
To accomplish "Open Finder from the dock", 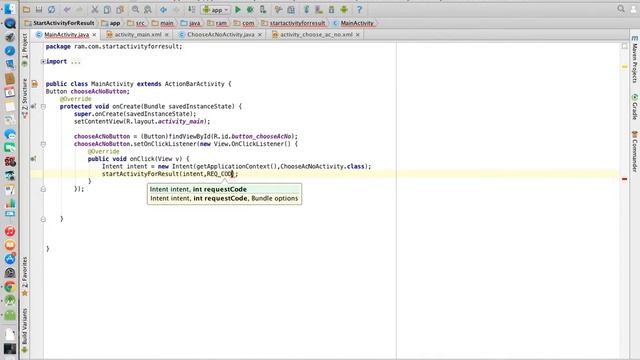I will pos(10,9).
